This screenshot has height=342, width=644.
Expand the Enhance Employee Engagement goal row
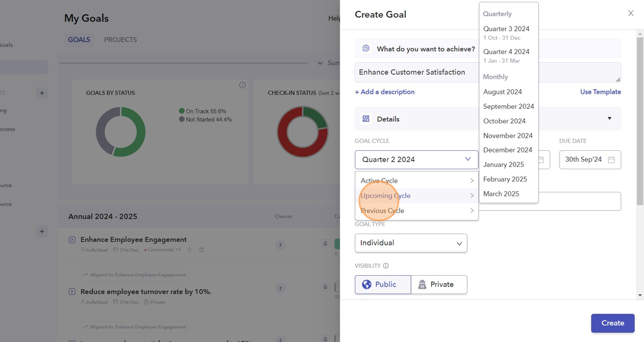[72, 240]
